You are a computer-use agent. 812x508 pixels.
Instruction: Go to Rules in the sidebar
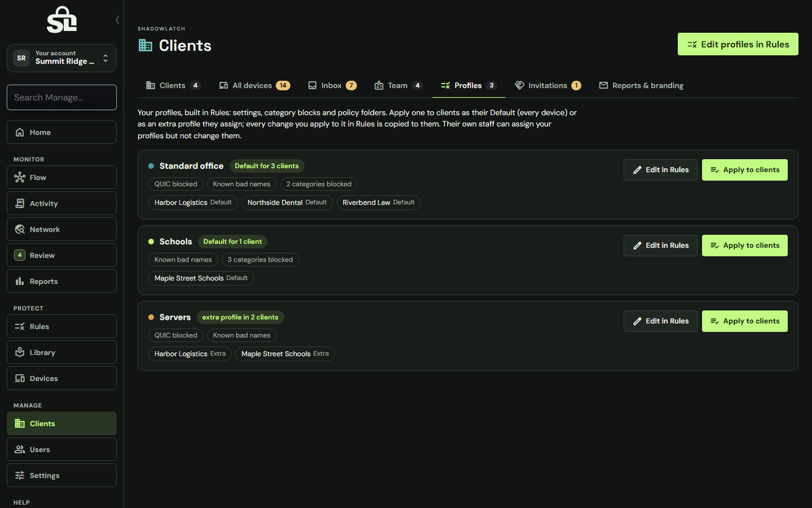[61, 326]
